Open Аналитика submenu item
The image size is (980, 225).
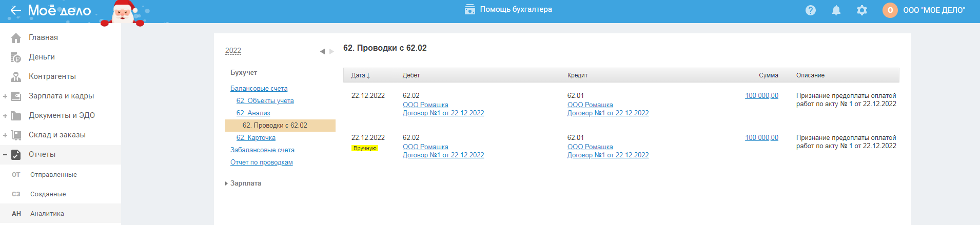click(x=47, y=214)
